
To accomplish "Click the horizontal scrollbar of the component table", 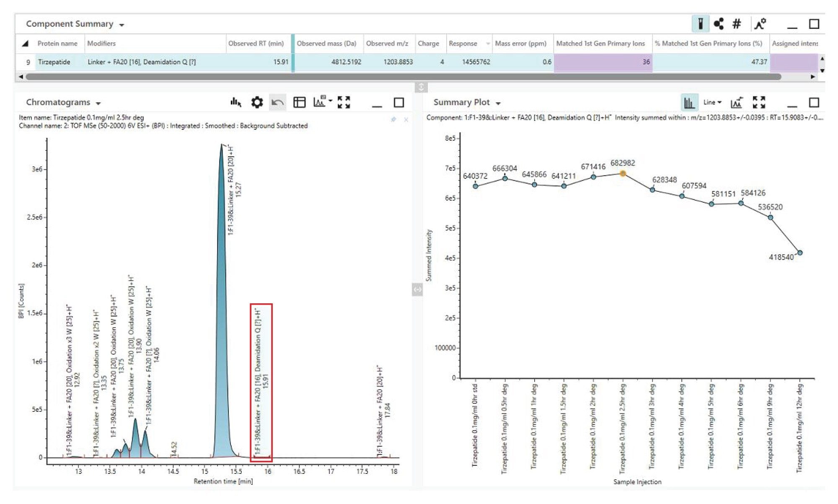I will pyautogui.click(x=403, y=77).
